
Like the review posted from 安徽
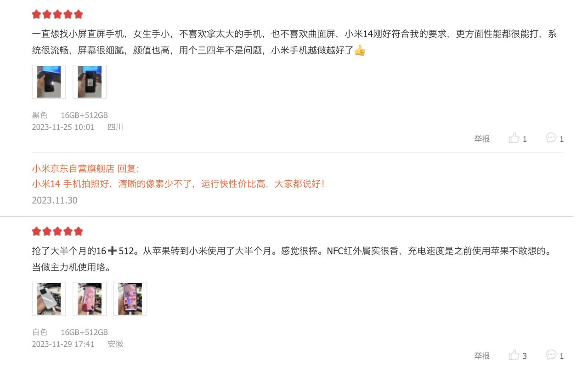click(514, 355)
